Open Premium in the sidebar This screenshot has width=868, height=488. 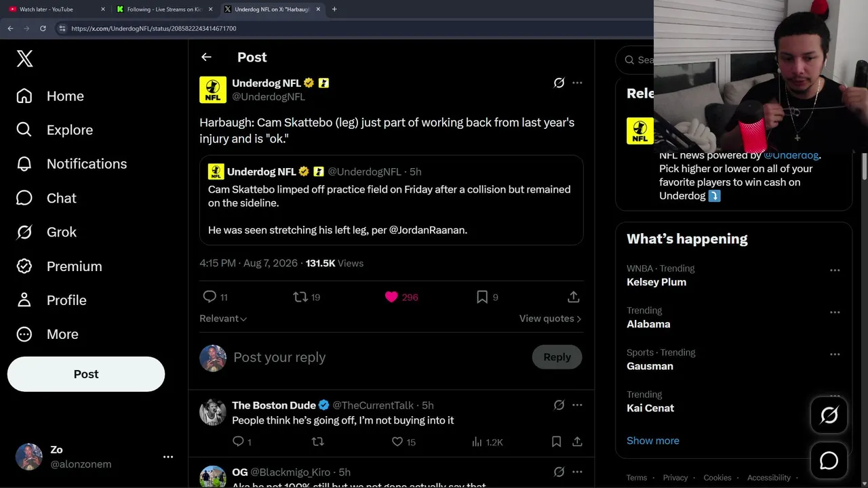pyautogui.click(x=59, y=266)
